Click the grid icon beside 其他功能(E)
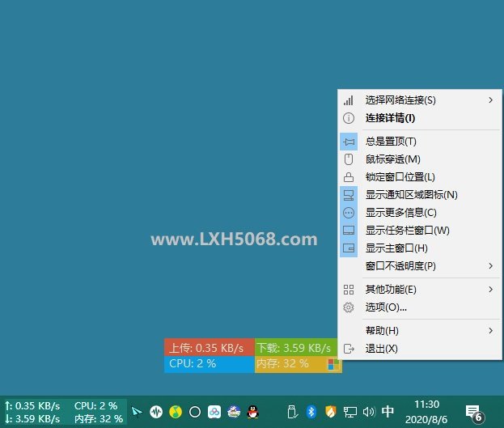504x428 pixels. tap(349, 290)
